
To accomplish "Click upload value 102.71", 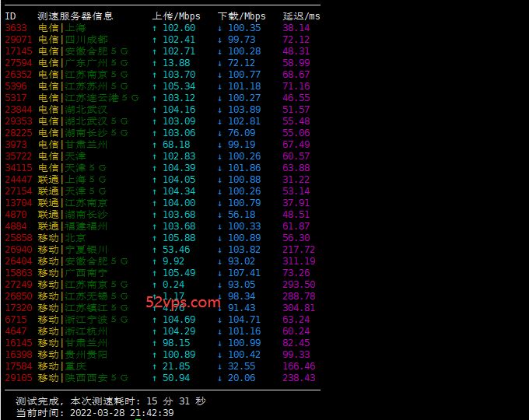I will pyautogui.click(x=179, y=51).
